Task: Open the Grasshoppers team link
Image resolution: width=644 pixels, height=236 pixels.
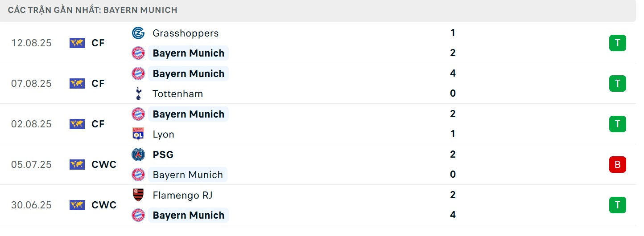Action: click(185, 33)
